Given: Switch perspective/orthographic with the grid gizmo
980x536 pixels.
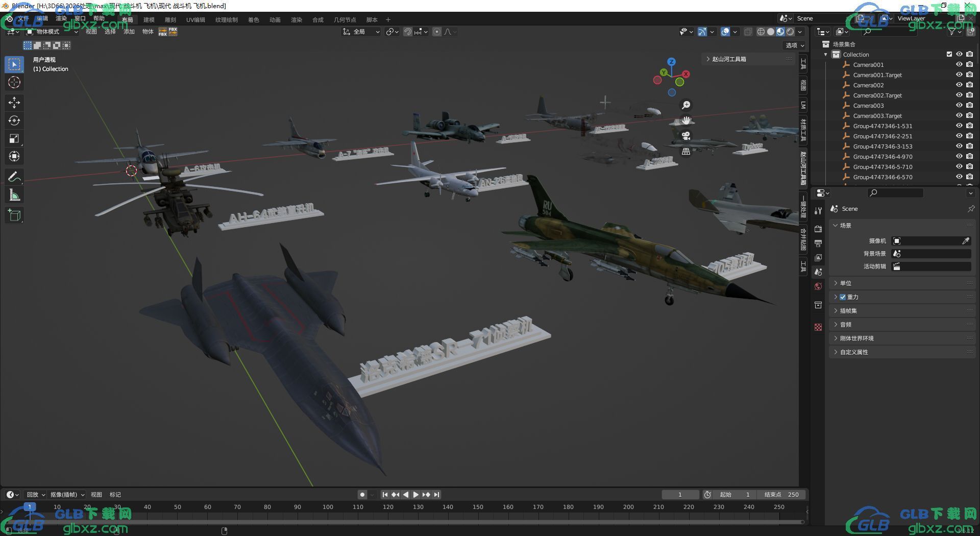Looking at the screenshot, I should [686, 151].
